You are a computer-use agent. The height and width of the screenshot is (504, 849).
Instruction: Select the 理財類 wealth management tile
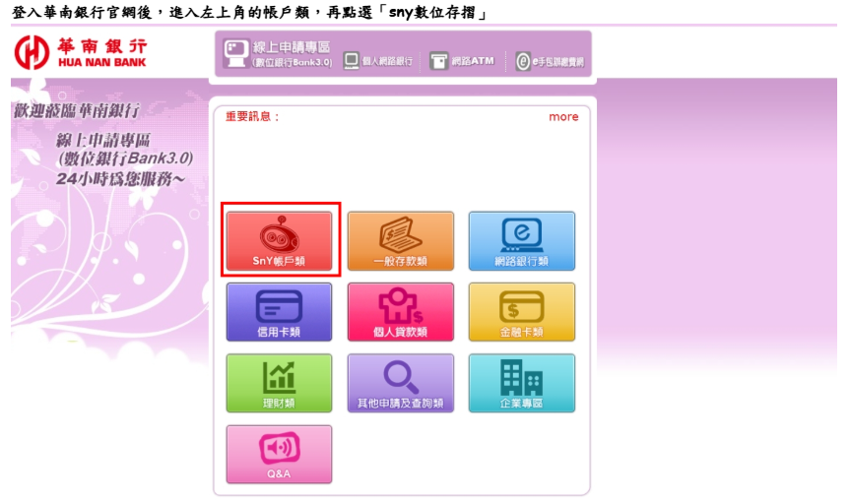tap(279, 383)
